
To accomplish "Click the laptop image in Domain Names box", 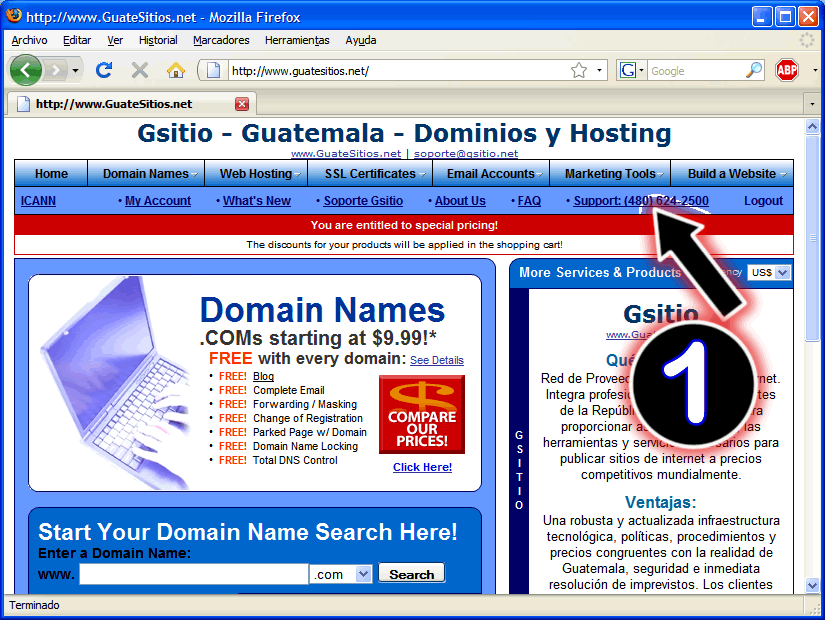I will [x=113, y=383].
